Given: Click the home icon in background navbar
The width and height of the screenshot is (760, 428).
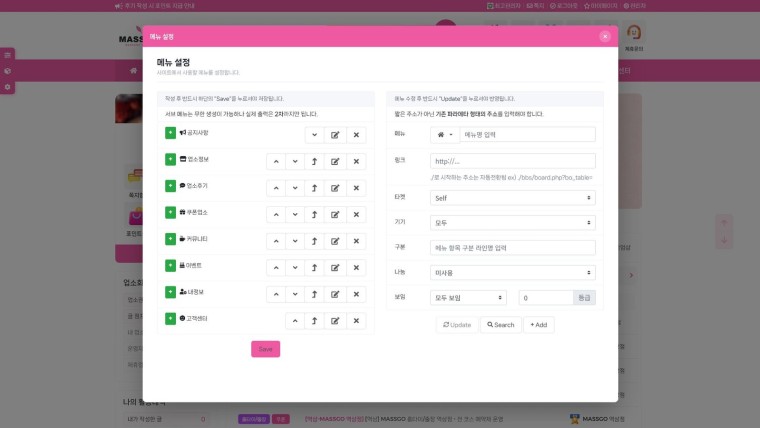Looking at the screenshot, I should coord(133,71).
